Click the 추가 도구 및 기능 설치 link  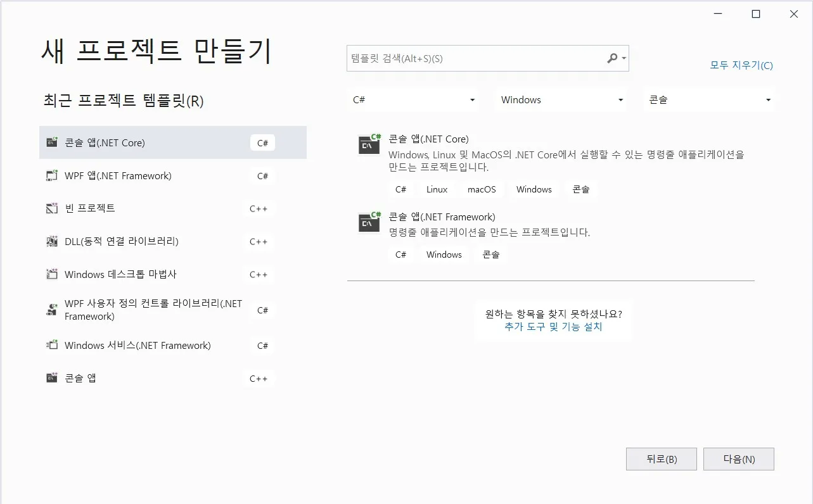pyautogui.click(x=553, y=327)
